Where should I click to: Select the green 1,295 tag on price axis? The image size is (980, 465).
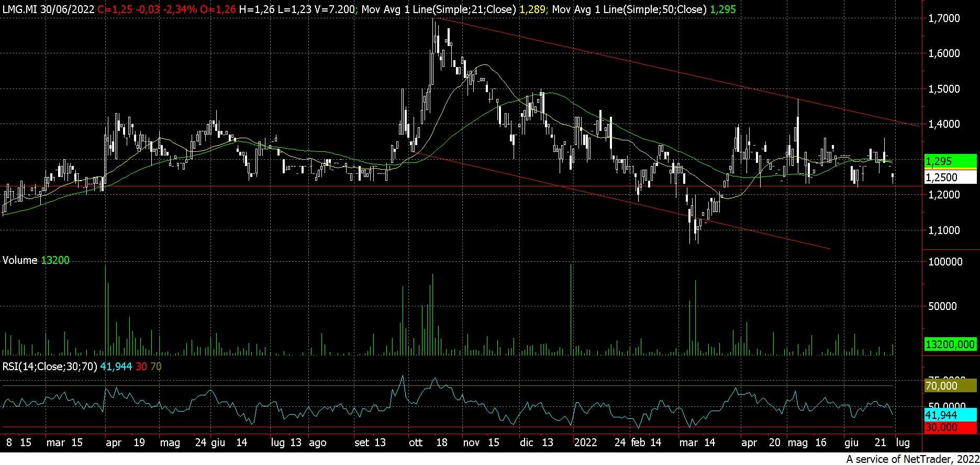950,161
